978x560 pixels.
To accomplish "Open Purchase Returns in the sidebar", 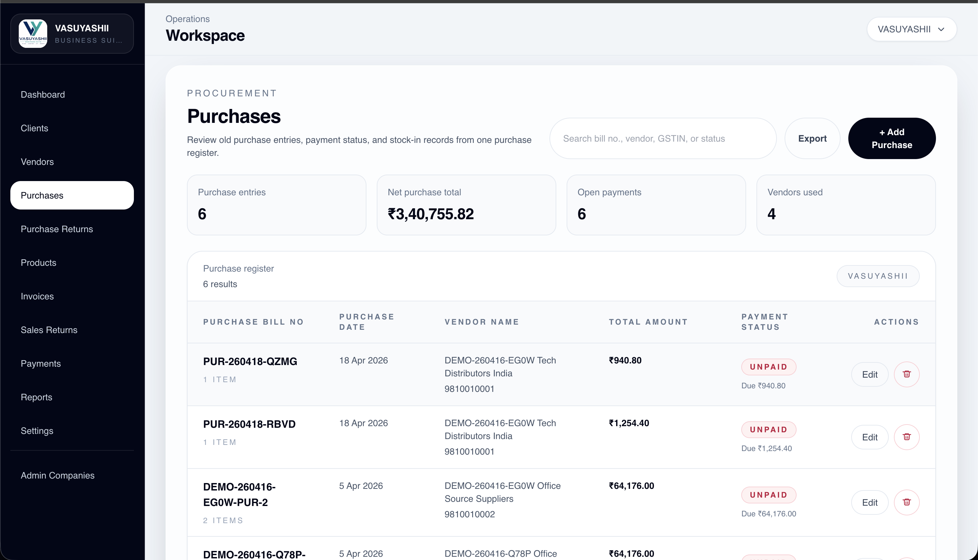I will pos(72,229).
